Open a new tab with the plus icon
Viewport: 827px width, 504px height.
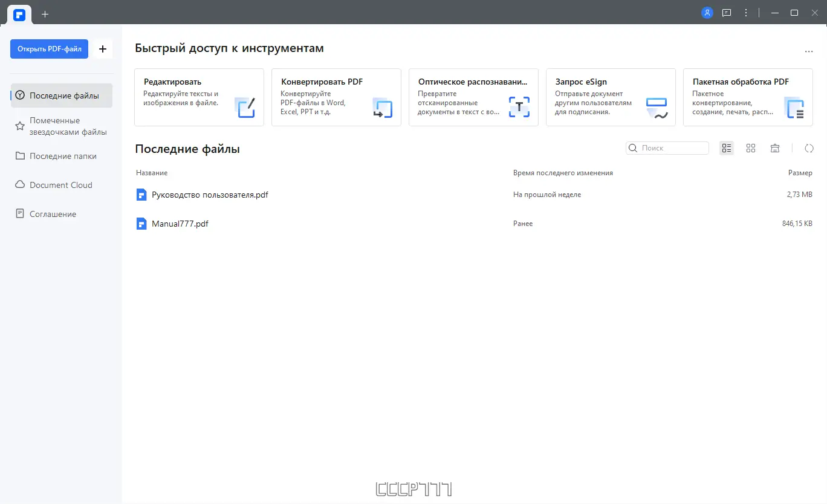point(45,14)
